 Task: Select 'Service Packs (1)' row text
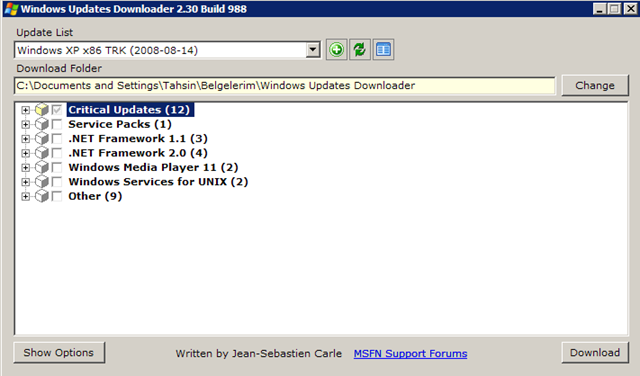120,124
